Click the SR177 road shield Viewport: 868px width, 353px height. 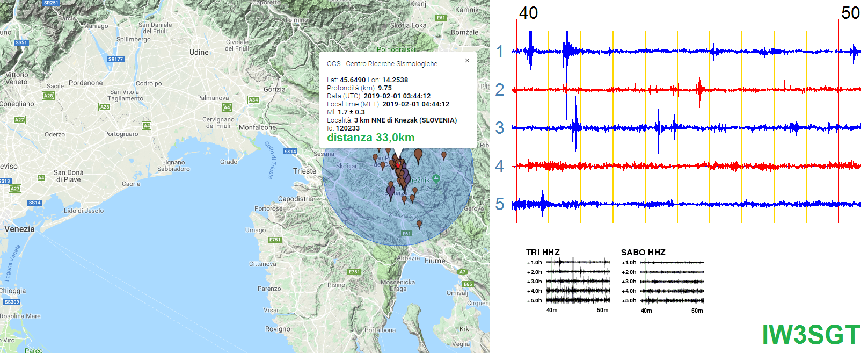pos(115,59)
